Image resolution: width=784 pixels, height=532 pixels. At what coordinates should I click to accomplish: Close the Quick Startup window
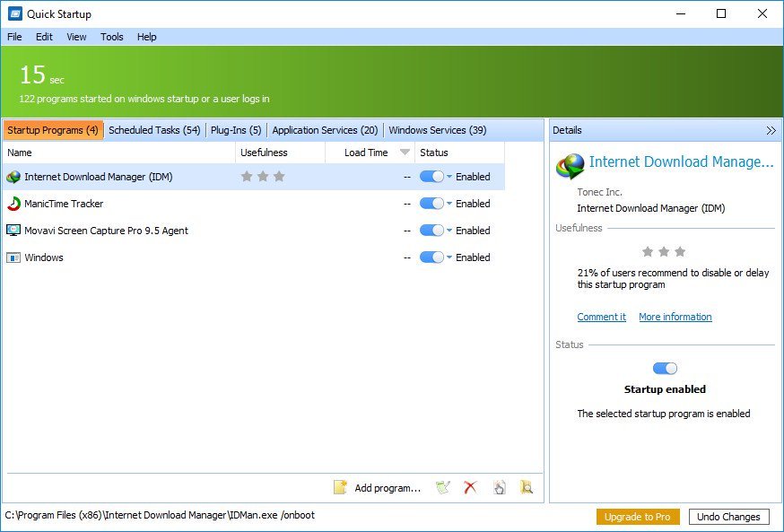pos(762,13)
